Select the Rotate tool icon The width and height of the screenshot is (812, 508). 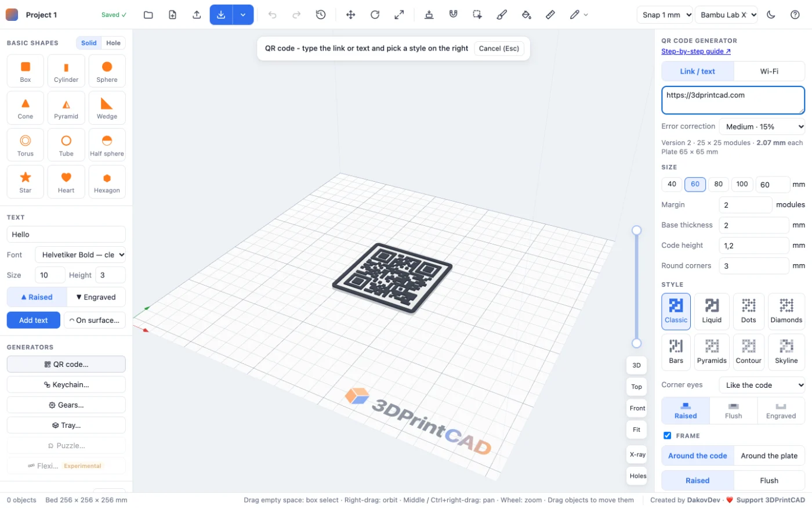coord(375,15)
